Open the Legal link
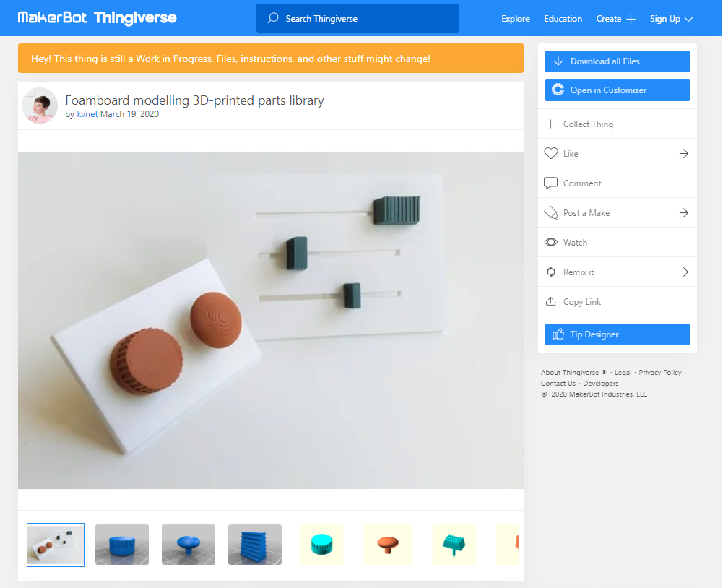The width and height of the screenshot is (723, 588). [x=623, y=373]
